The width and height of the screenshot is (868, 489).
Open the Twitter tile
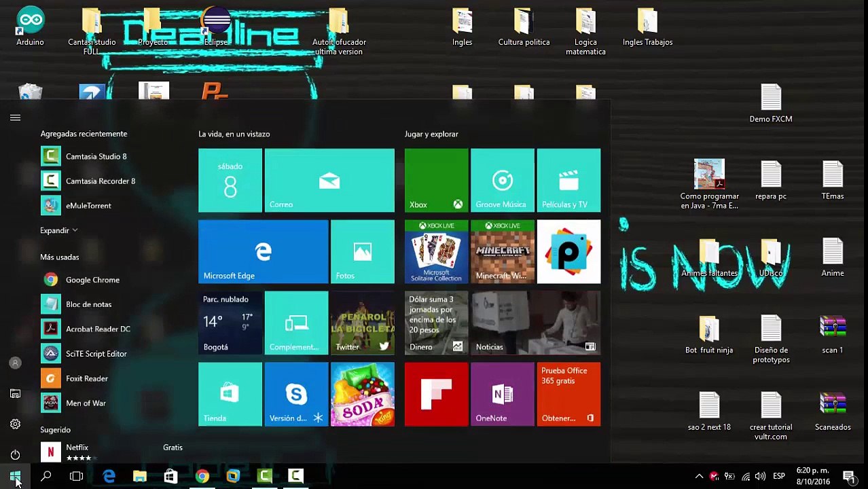363,323
